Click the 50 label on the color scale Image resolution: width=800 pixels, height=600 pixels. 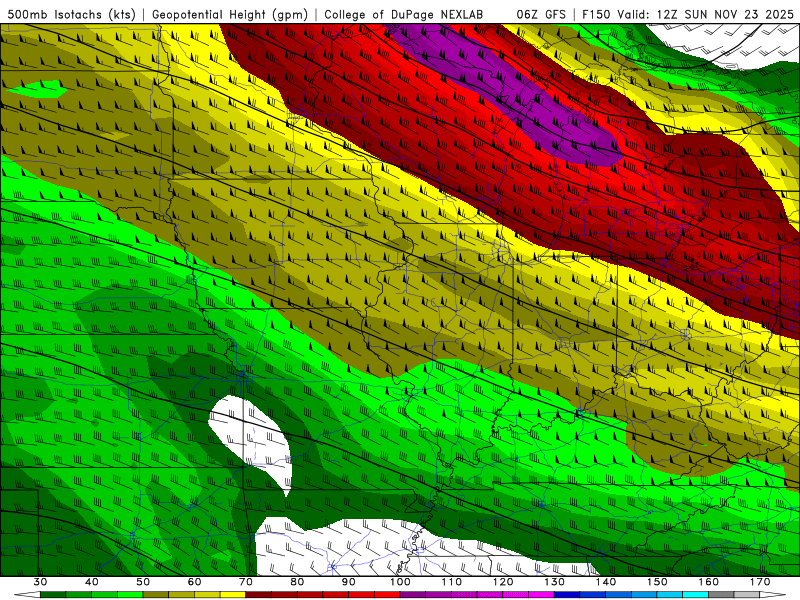coord(143,582)
